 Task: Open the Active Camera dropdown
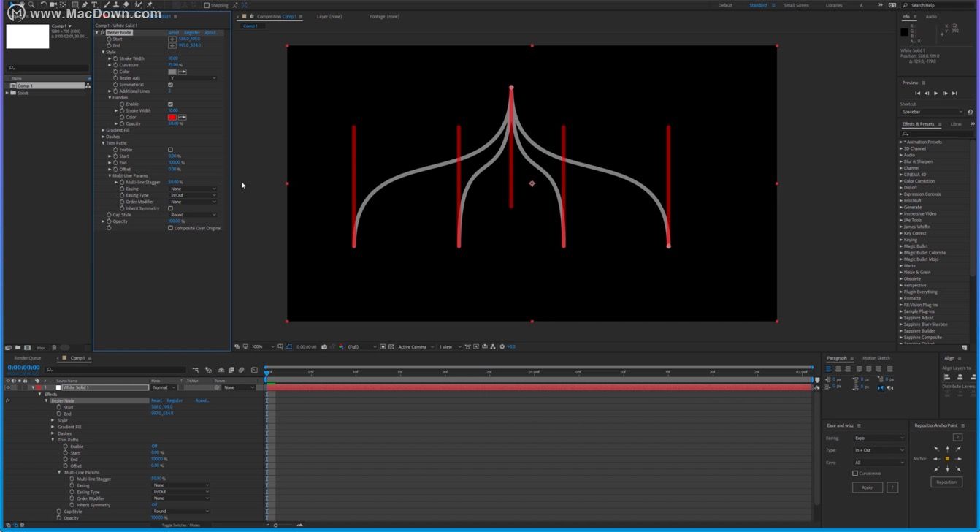pyautogui.click(x=416, y=346)
